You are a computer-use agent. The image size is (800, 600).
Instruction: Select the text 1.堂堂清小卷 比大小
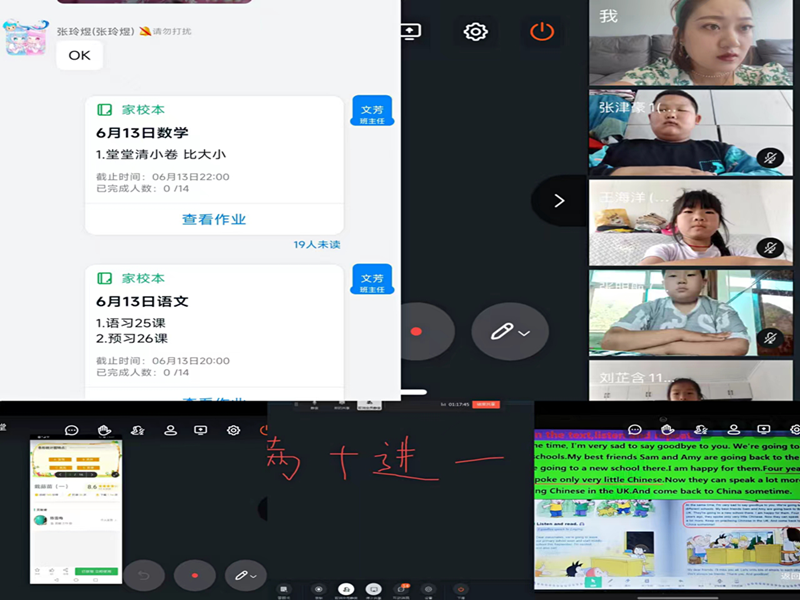pos(161,154)
